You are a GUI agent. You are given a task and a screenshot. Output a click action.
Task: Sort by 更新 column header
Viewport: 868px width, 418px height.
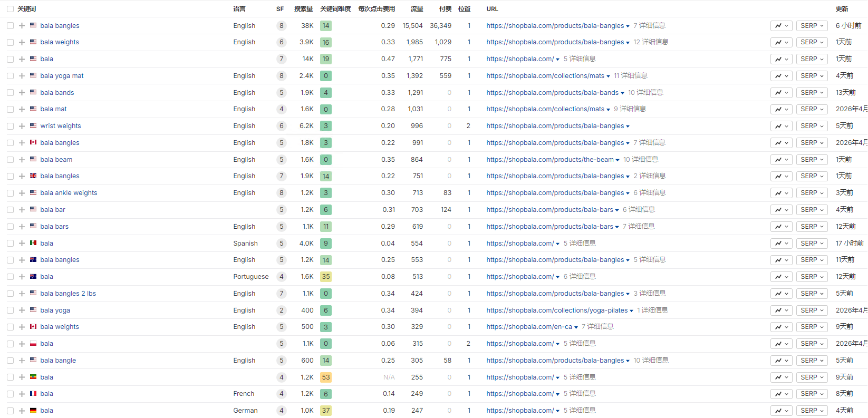click(842, 9)
